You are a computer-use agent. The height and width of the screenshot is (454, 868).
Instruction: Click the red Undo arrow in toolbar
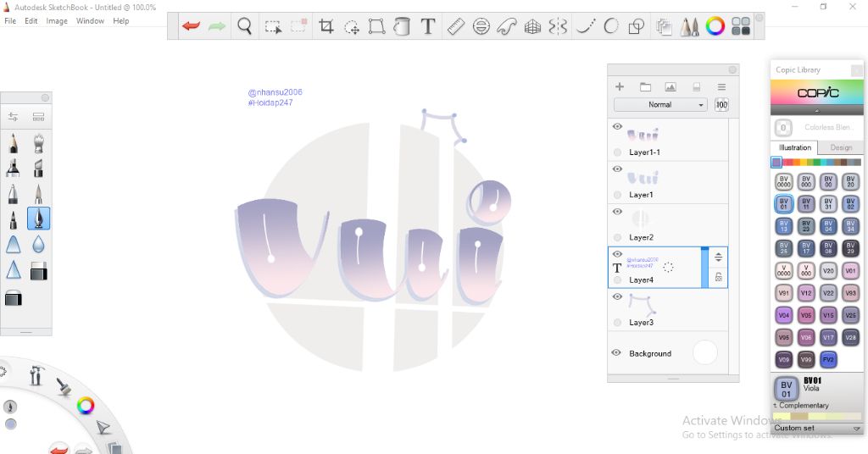pos(191,26)
